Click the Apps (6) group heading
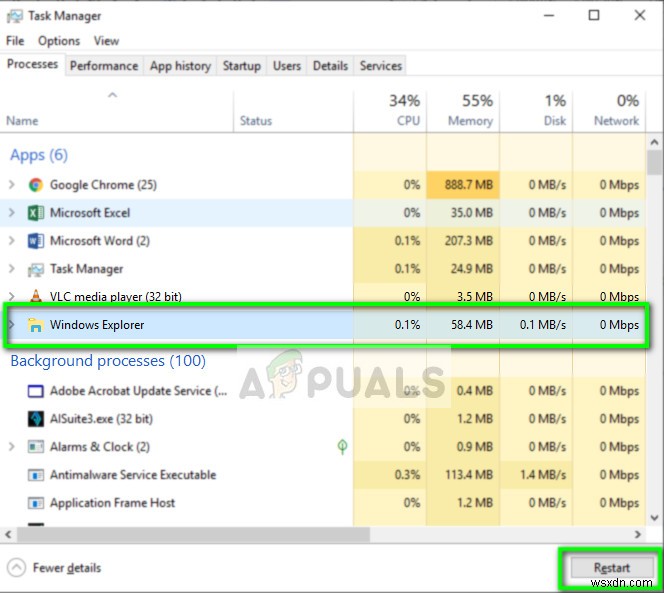 (39, 155)
